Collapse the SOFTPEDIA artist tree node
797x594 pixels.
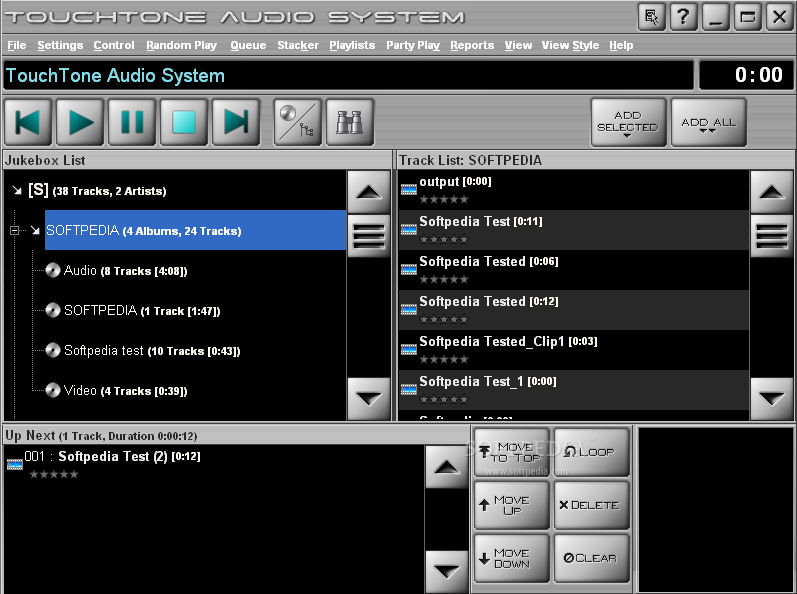15,231
